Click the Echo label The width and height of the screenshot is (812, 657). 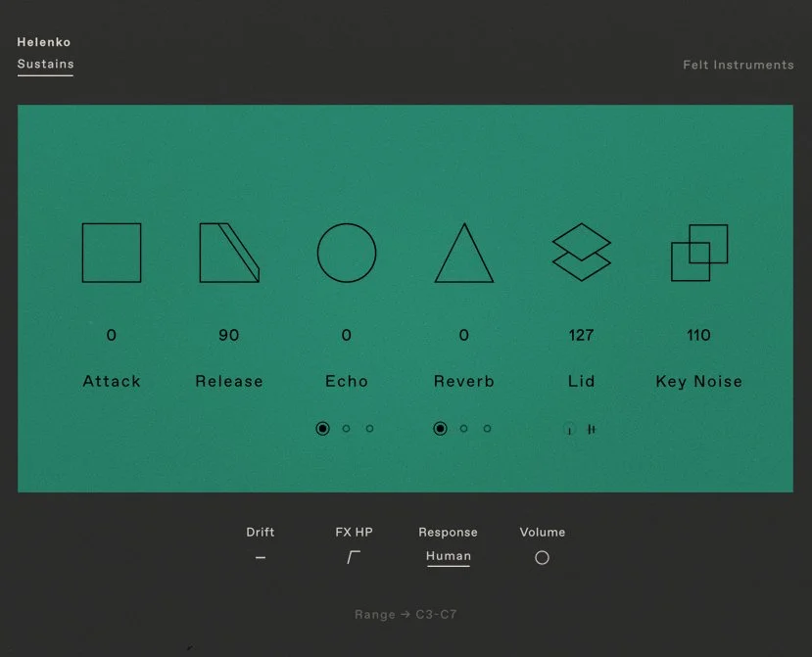347,381
